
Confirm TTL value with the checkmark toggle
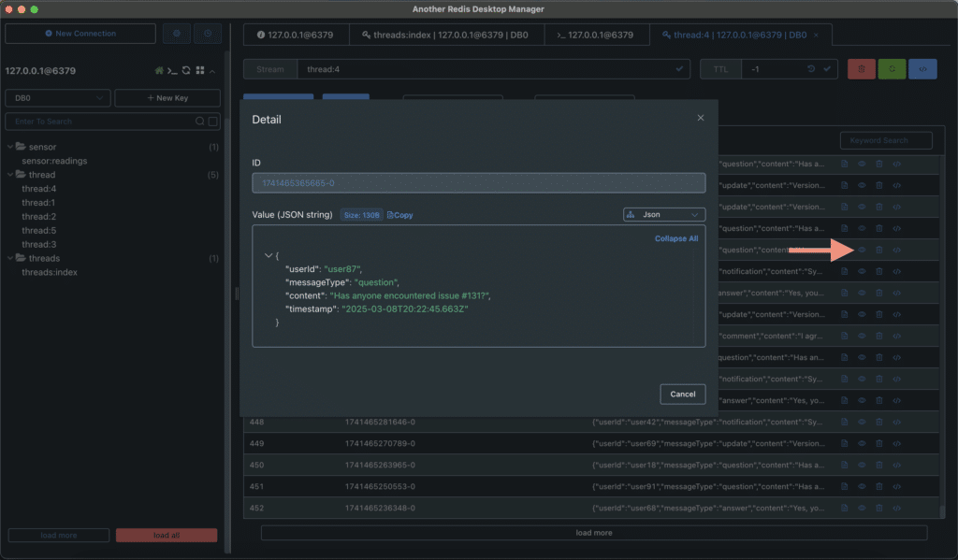825,68
